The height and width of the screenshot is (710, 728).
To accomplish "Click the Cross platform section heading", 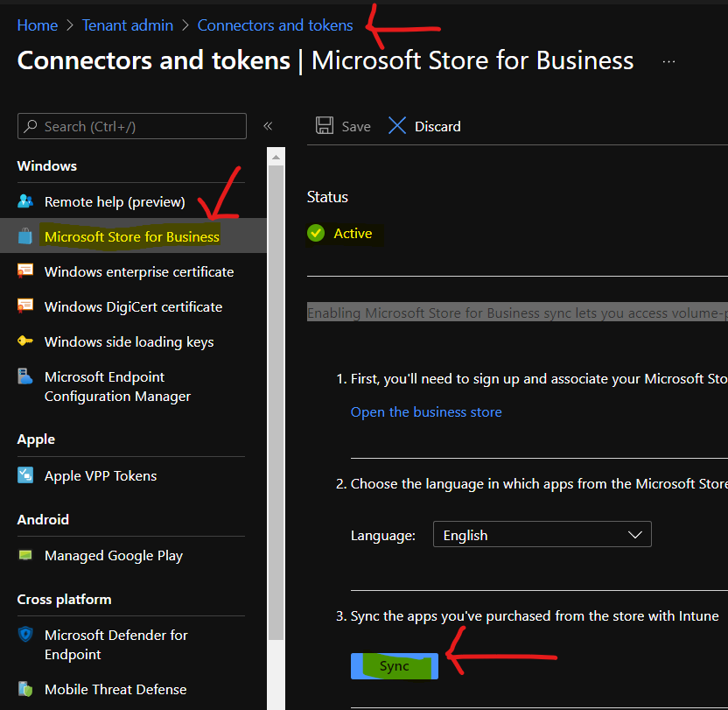I will pos(65,600).
